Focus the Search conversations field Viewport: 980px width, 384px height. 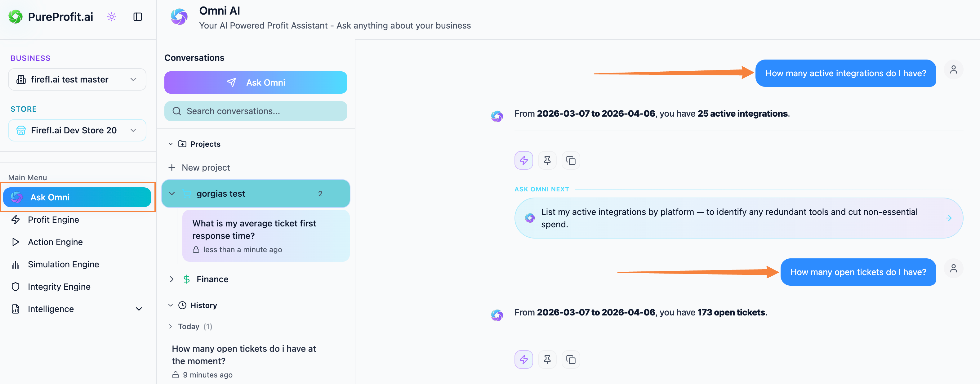[256, 111]
